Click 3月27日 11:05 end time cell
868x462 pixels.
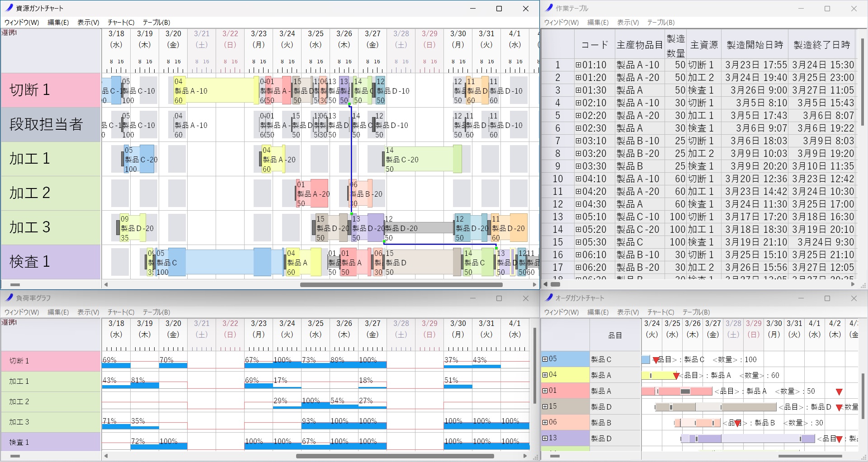(x=823, y=90)
